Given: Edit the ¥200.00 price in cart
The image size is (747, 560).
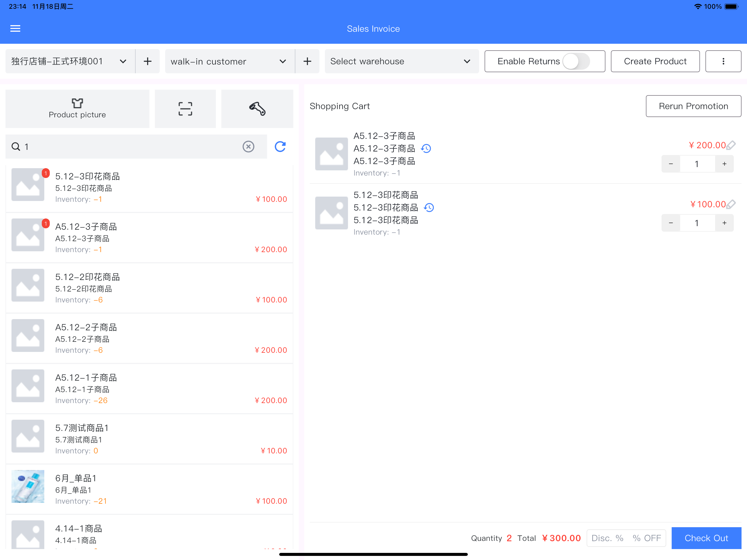Looking at the screenshot, I should coord(731,145).
